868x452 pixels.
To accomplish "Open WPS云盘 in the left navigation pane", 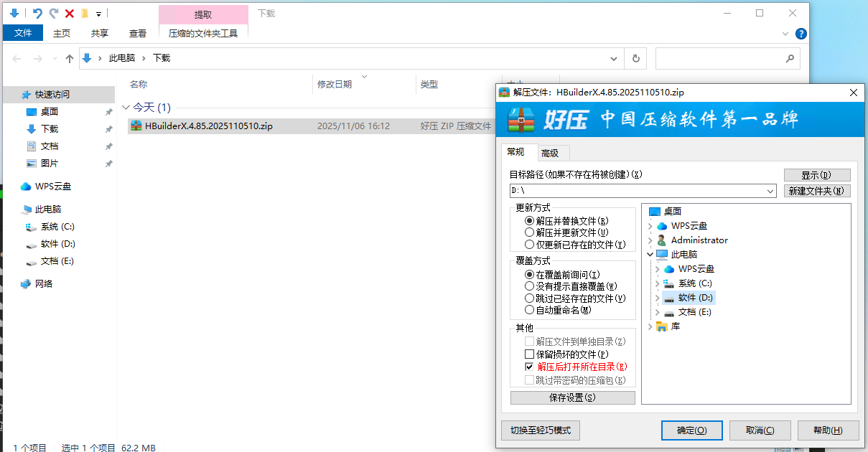I will (52, 187).
